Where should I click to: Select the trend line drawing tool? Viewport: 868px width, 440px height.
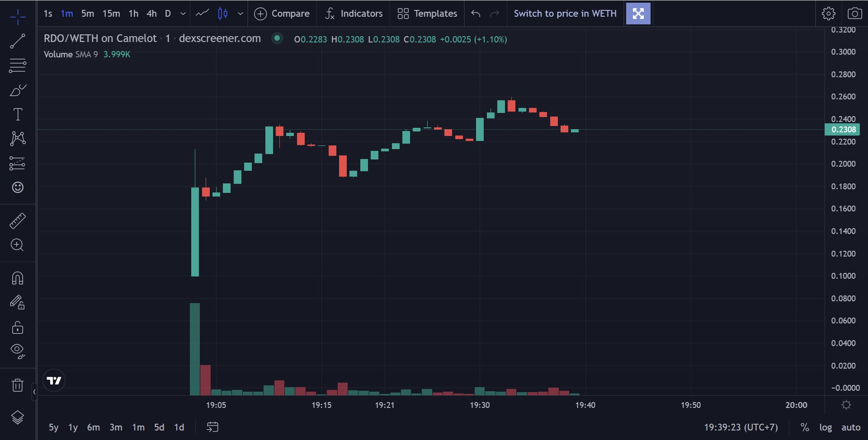click(x=17, y=41)
